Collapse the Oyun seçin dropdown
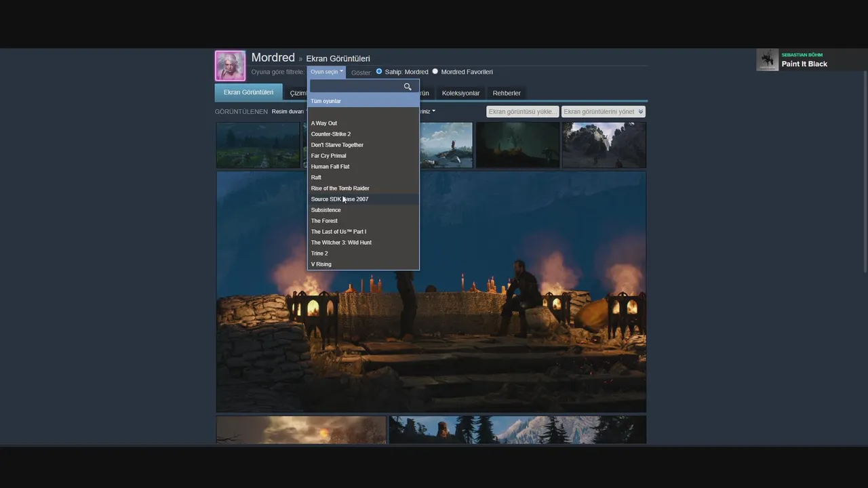Viewport: 868px width, 488px height. [327, 72]
